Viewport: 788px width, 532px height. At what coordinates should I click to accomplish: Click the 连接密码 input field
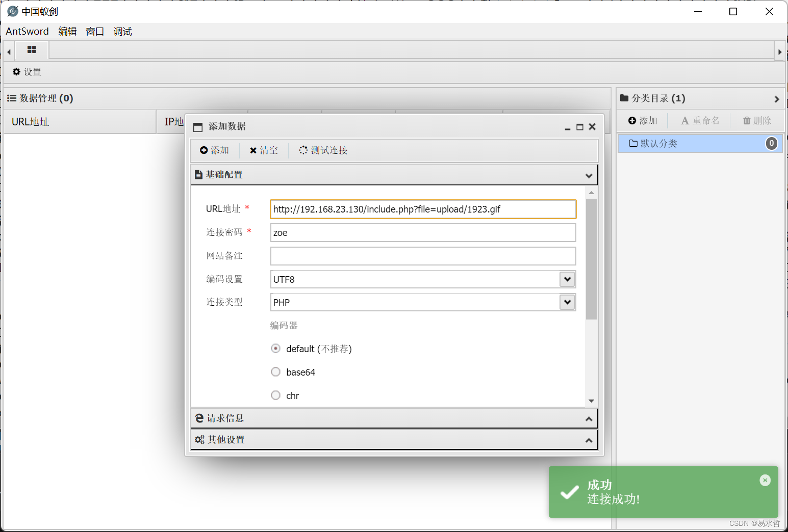pos(423,232)
